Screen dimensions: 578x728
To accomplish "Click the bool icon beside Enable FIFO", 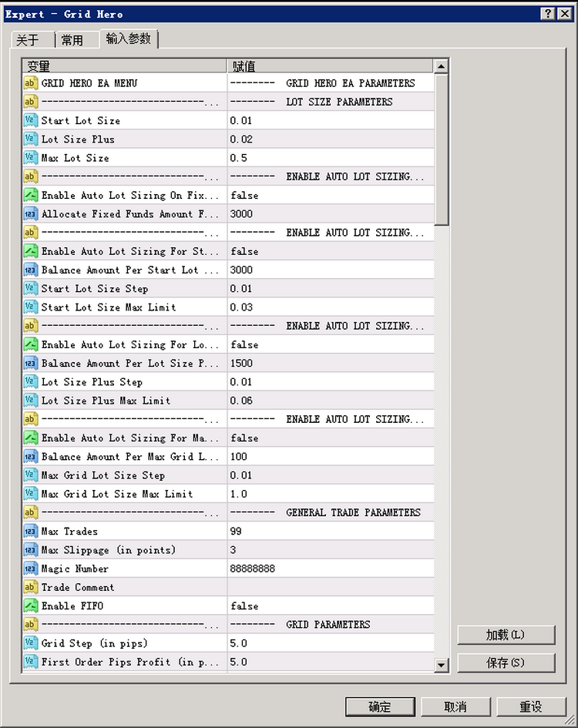I will coord(30,606).
